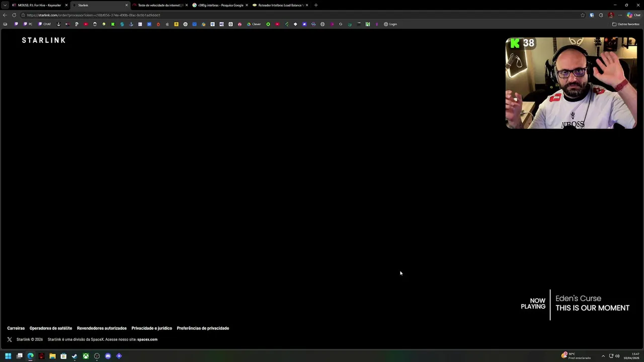
Task: Open Privacidade e jurídico footer link
Action: pyautogui.click(x=151, y=328)
